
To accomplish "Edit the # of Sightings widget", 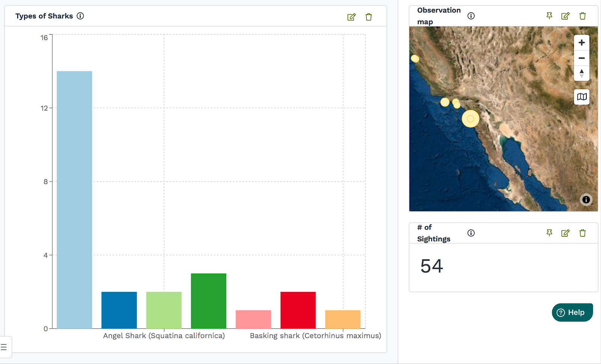I will (565, 233).
